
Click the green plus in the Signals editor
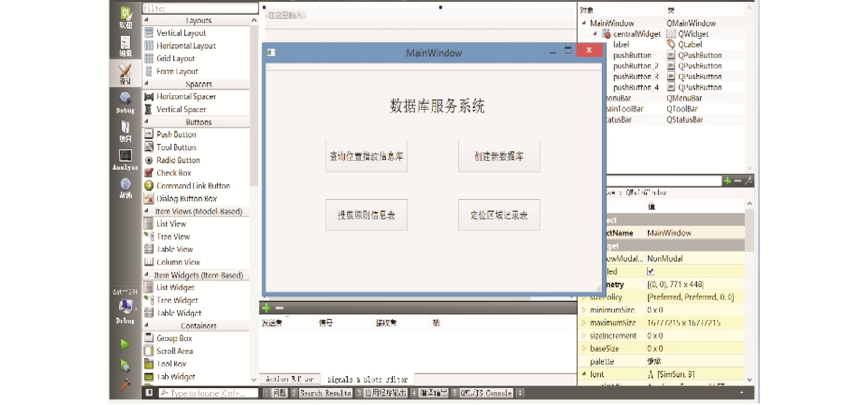[266, 308]
